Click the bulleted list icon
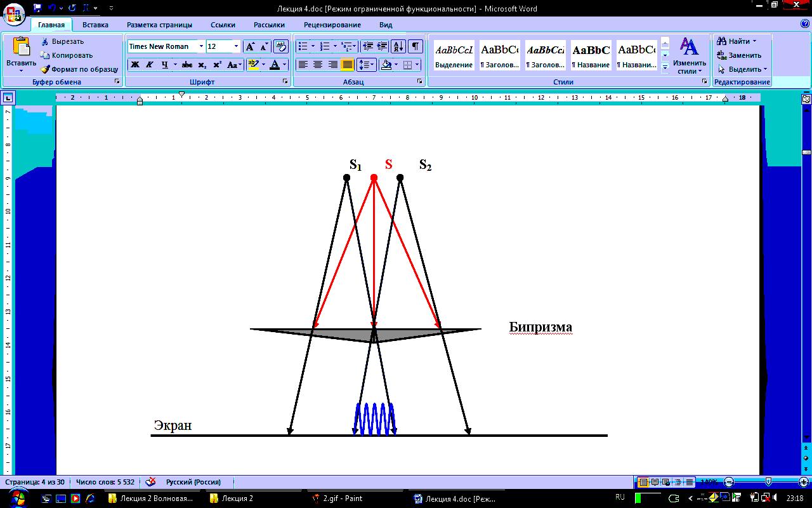Viewport: 812px width, 508px height. [303, 46]
